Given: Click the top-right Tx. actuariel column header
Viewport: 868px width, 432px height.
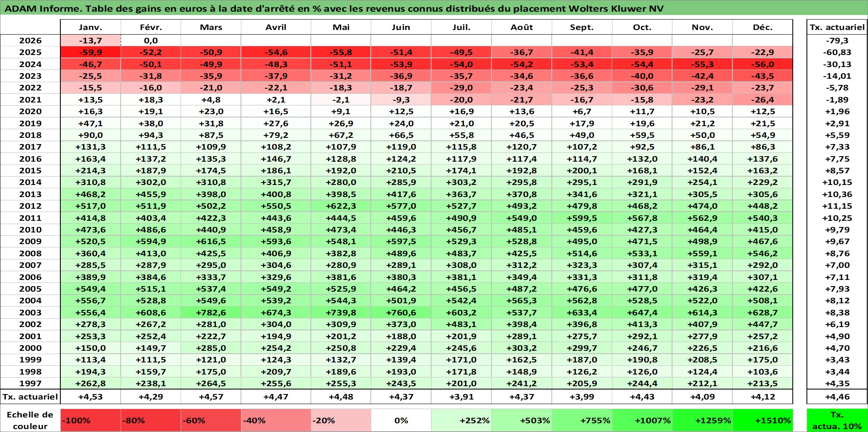Looking at the screenshot, I should click(837, 27).
